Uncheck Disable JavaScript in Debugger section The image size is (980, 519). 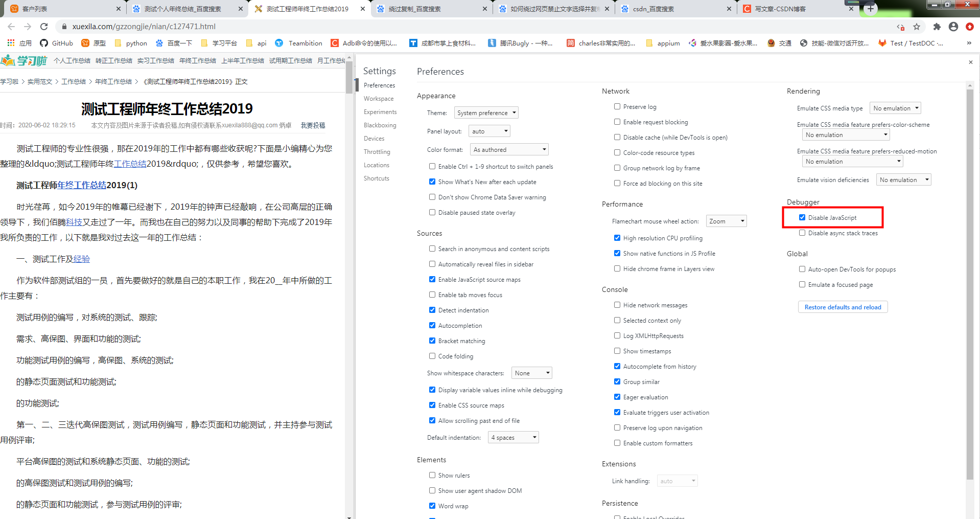point(802,217)
